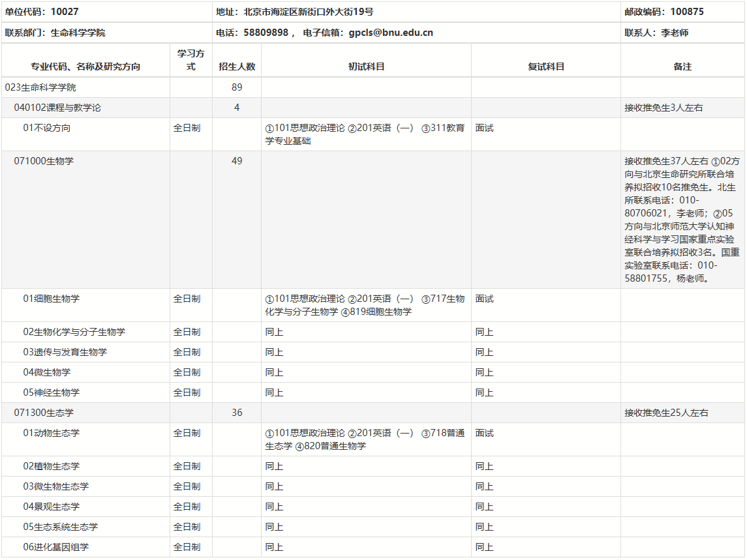Select the 040102课程与教学论 major row
This screenshot has width=747, height=560.
57,108
